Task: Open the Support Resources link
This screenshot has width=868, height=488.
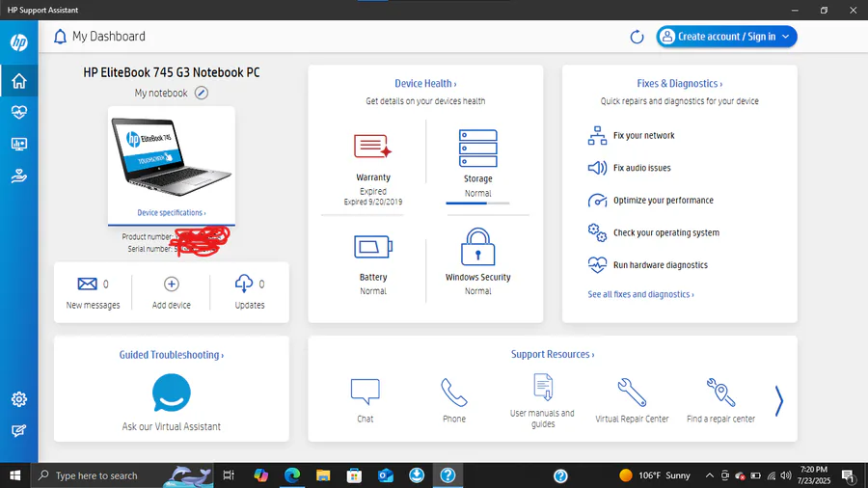Action: click(553, 354)
